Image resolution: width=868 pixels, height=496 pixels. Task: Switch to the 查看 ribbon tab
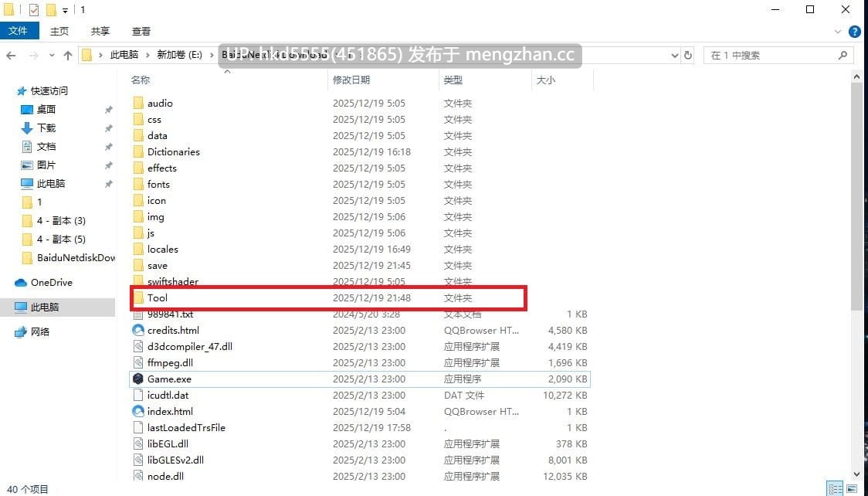pos(141,32)
